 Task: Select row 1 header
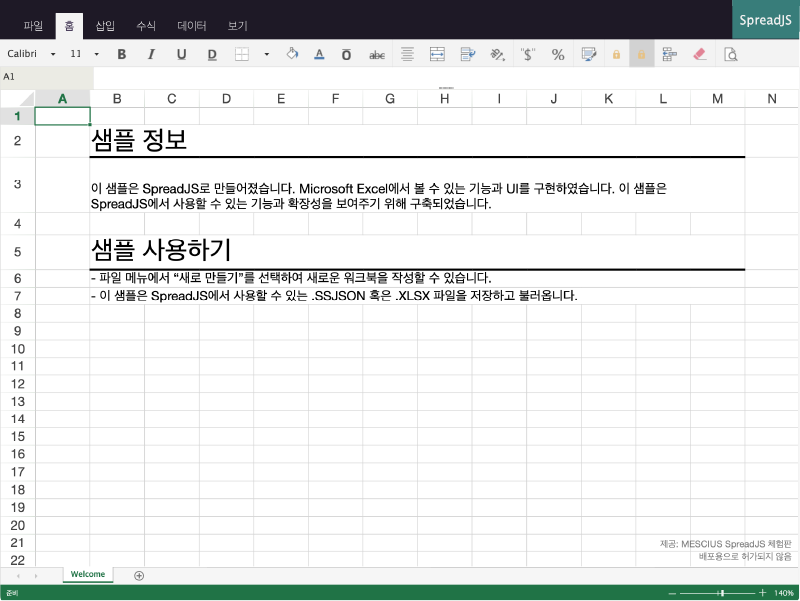(x=17, y=116)
